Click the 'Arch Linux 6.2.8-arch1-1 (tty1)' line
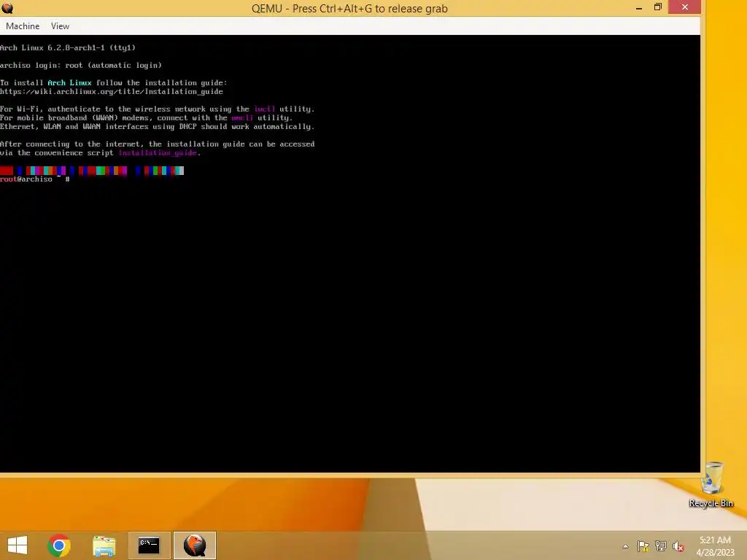 click(x=68, y=47)
